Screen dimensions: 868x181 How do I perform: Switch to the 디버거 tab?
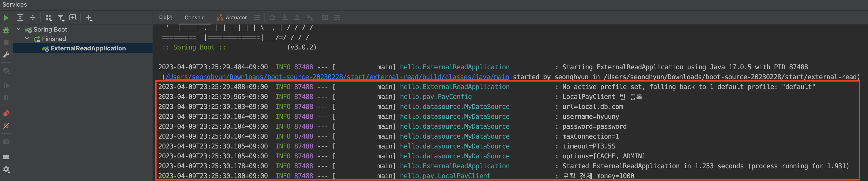166,17
